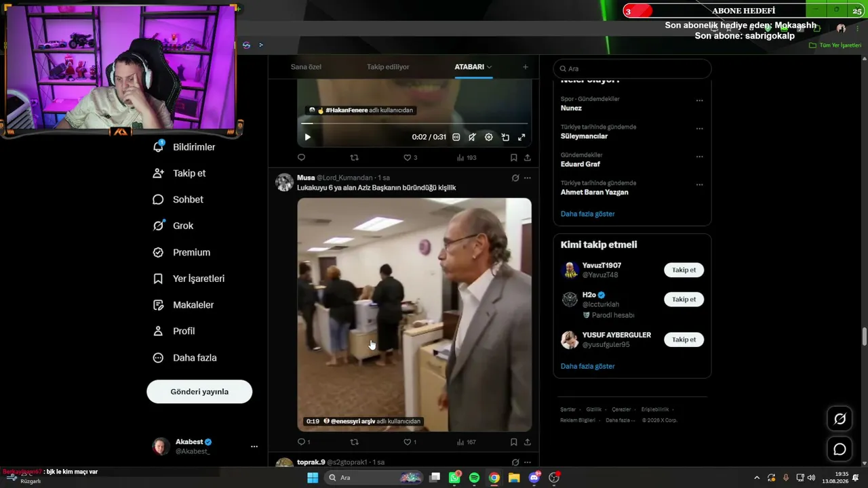Enter fullscreen on the top video

click(x=521, y=137)
